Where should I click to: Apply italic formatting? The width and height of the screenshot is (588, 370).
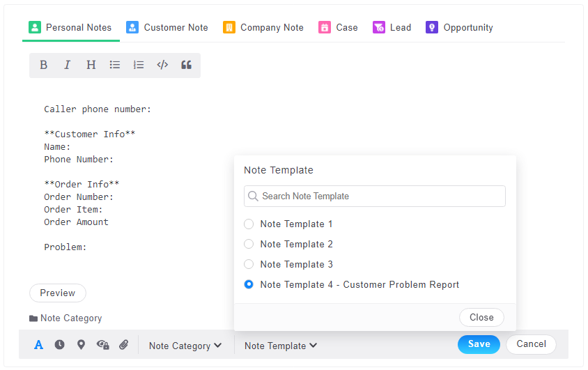[x=67, y=65]
